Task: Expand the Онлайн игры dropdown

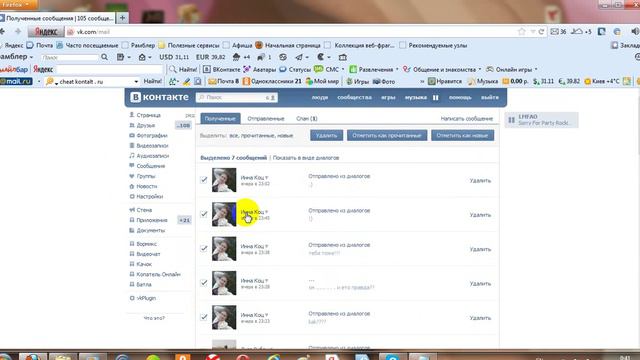Action: [536, 69]
